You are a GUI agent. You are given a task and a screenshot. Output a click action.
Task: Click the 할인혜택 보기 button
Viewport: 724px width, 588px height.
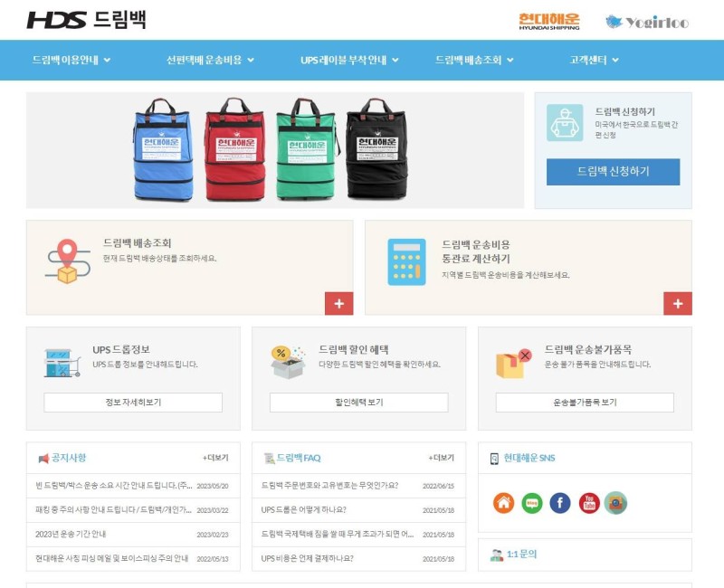point(358,403)
